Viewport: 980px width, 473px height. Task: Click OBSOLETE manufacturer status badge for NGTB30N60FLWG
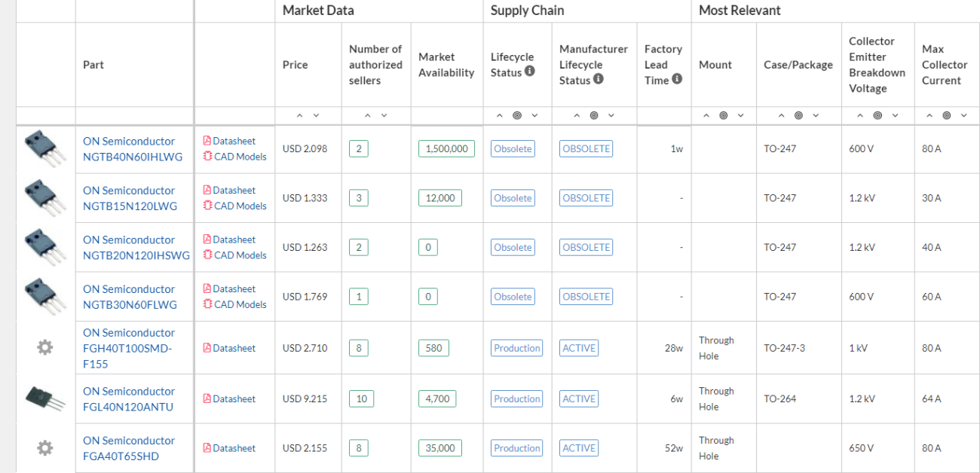coord(586,297)
